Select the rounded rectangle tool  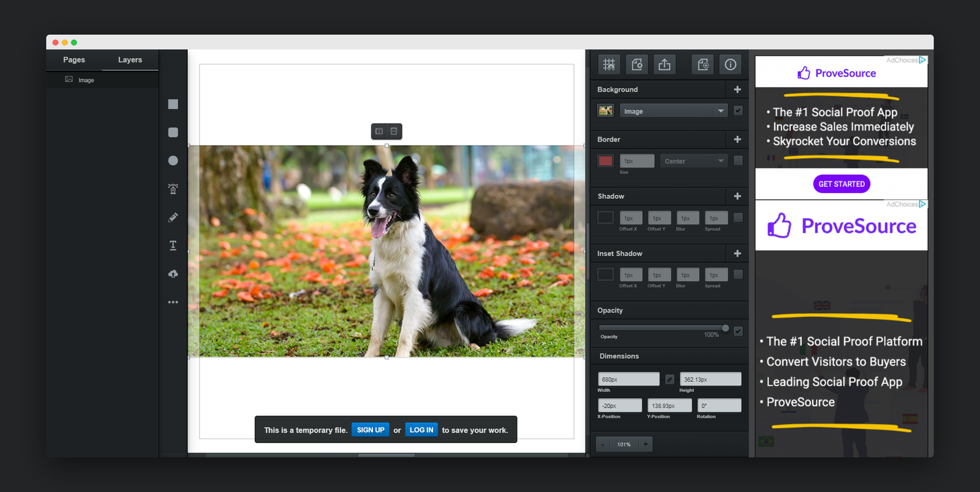tap(173, 132)
